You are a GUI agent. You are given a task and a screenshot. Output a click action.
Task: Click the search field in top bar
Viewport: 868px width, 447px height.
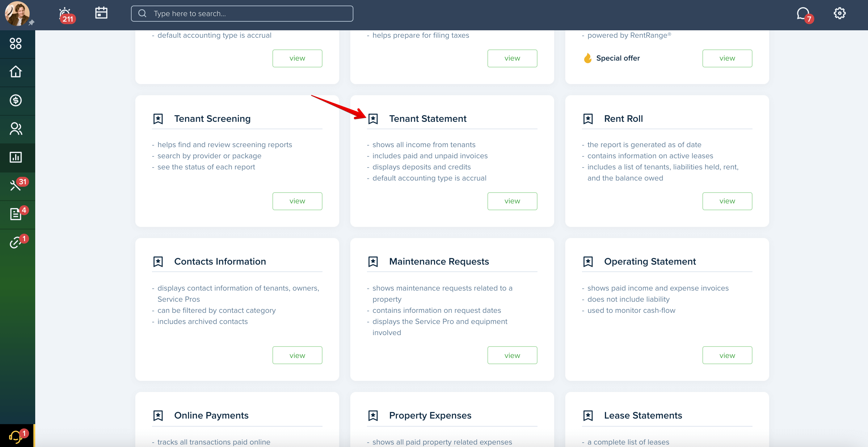click(242, 14)
